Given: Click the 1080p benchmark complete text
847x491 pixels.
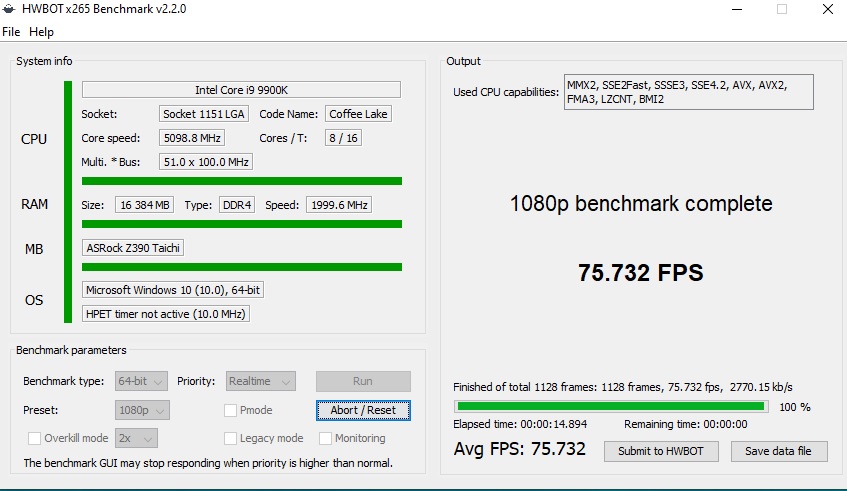Looking at the screenshot, I should pyautogui.click(x=641, y=204).
